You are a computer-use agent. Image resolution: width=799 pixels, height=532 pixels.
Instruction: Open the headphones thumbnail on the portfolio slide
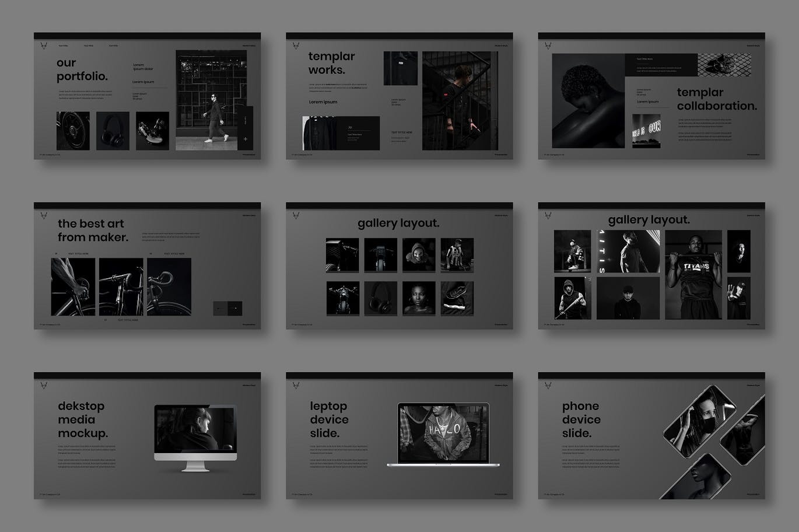tap(113, 131)
